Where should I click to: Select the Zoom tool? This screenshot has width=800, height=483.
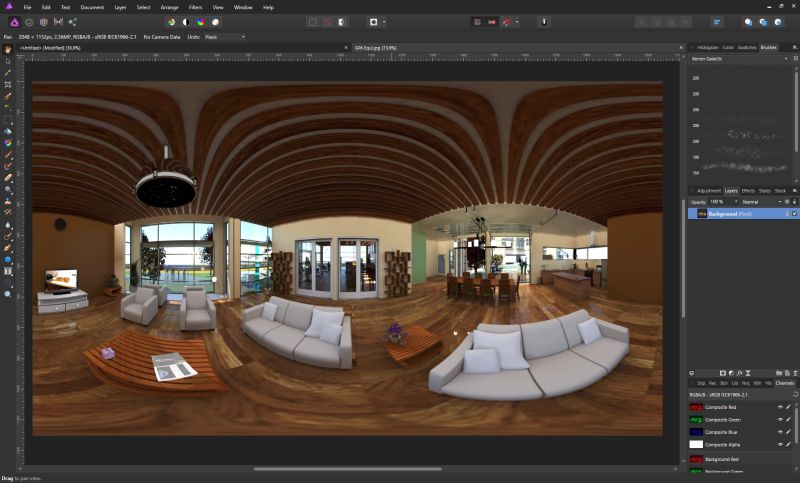click(x=8, y=294)
